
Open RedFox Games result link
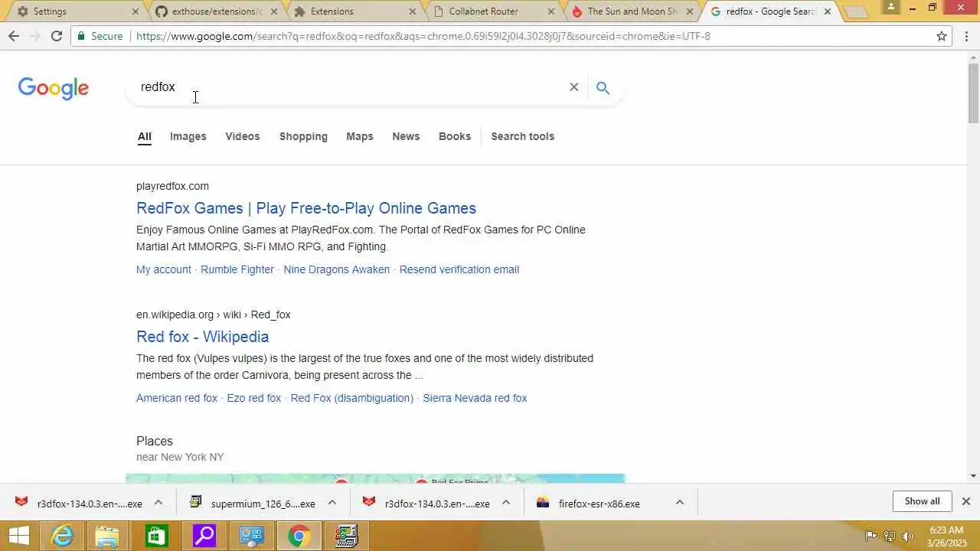click(306, 208)
